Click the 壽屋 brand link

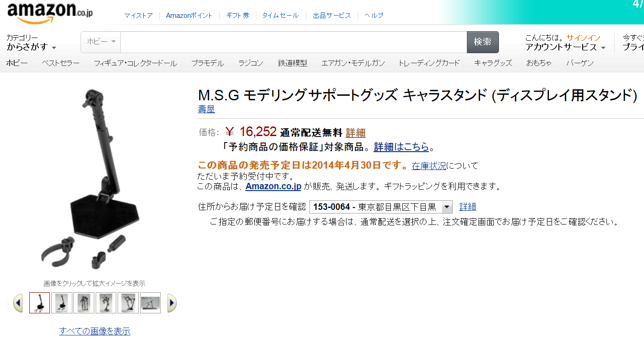(x=206, y=110)
